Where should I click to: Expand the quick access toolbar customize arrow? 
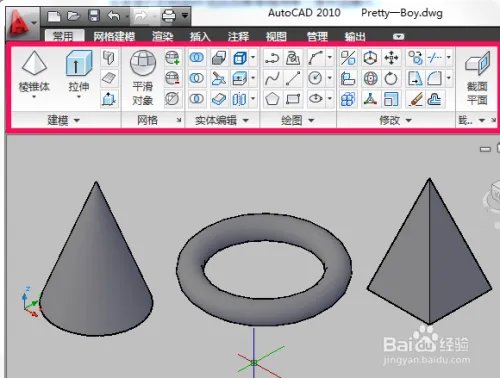click(184, 15)
